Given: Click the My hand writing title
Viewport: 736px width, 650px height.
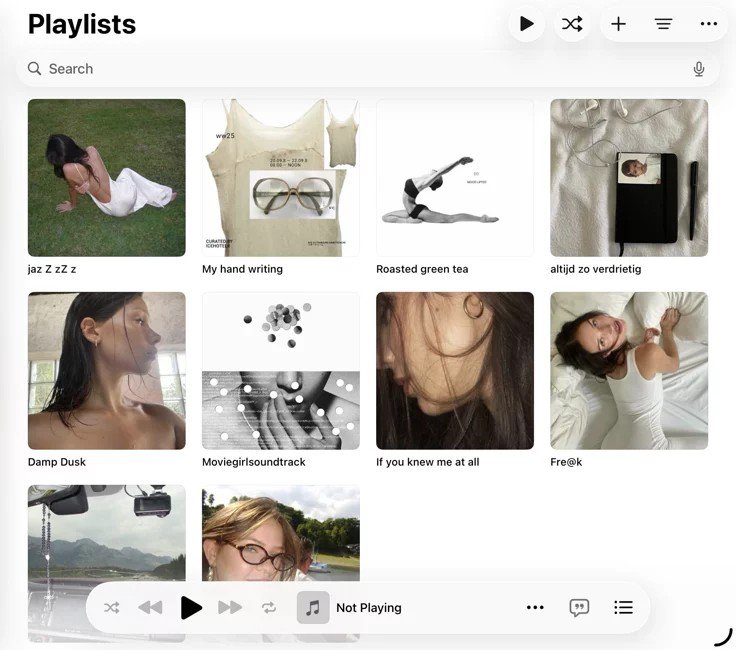Looking at the screenshot, I should coord(242,269).
